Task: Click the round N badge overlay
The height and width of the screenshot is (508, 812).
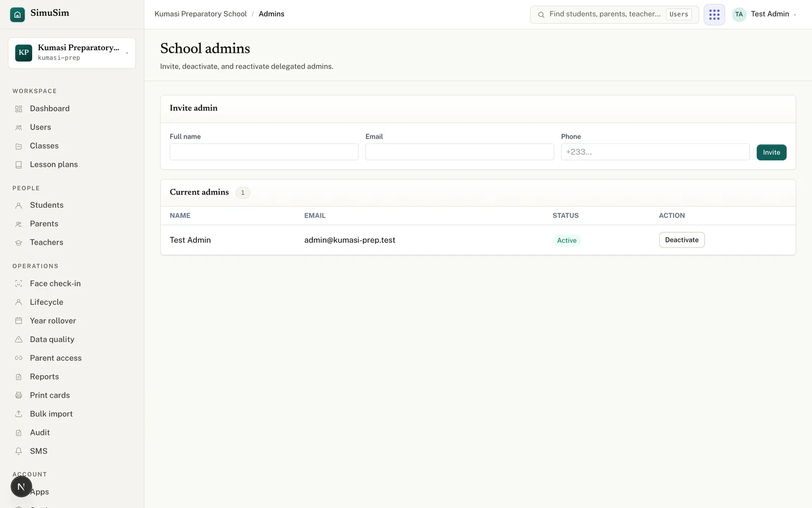Action: (x=21, y=487)
